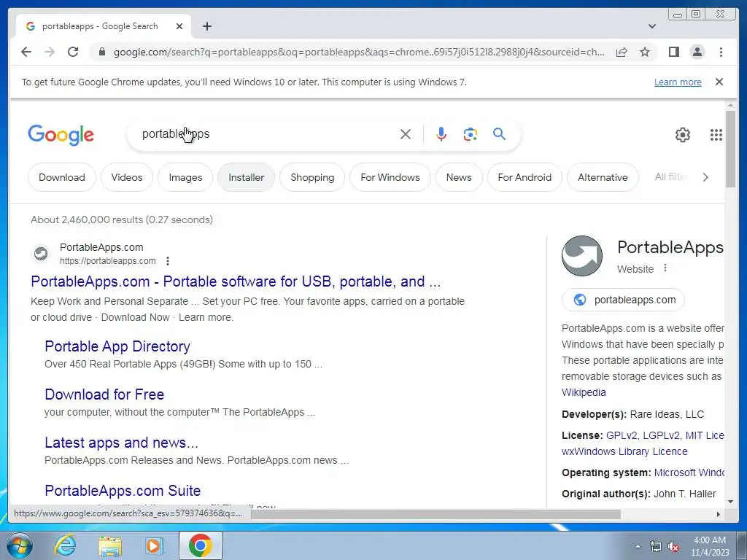The image size is (747, 560).
Task: Share this page from address bar
Action: 622,52
